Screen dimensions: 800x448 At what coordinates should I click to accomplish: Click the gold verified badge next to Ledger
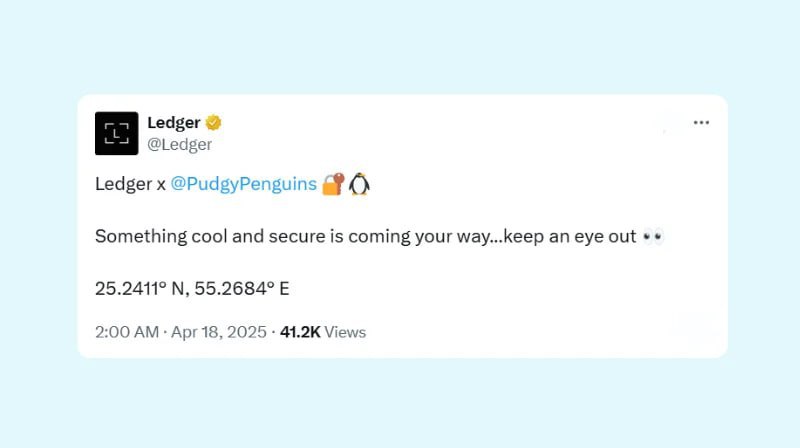(213, 123)
